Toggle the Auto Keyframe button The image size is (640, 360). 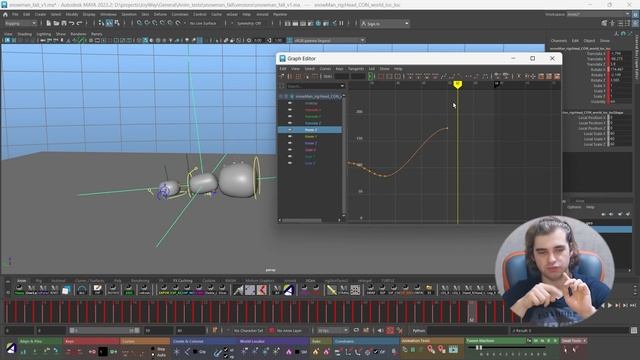click(390, 330)
